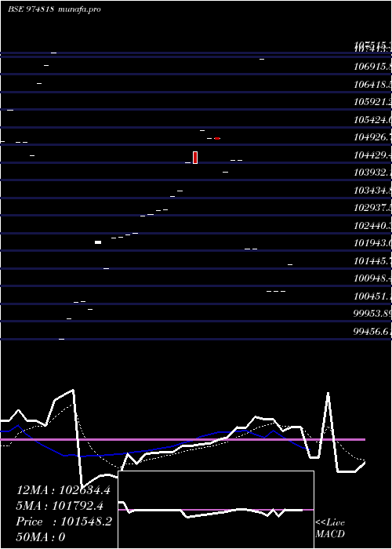This screenshot has height=549, width=392.
Task: Click the 105921 price level label
Action: coord(372,102)
